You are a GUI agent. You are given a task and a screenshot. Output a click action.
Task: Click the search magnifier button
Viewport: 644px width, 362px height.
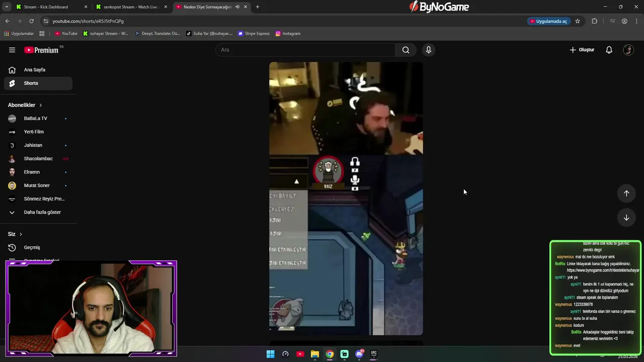point(406,50)
